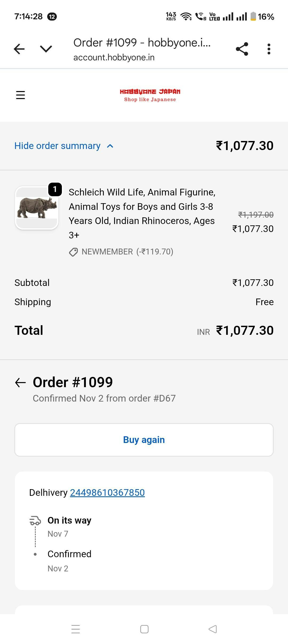Tap the down chevron in browser bar

(46, 49)
